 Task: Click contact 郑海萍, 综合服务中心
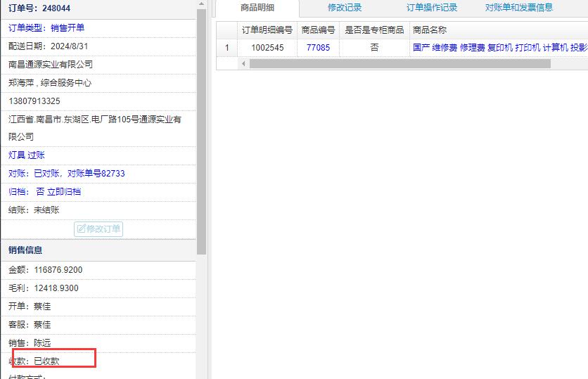(49, 83)
